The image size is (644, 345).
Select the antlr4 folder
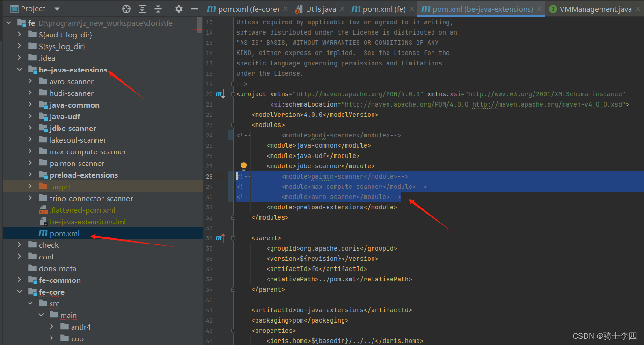point(81,327)
